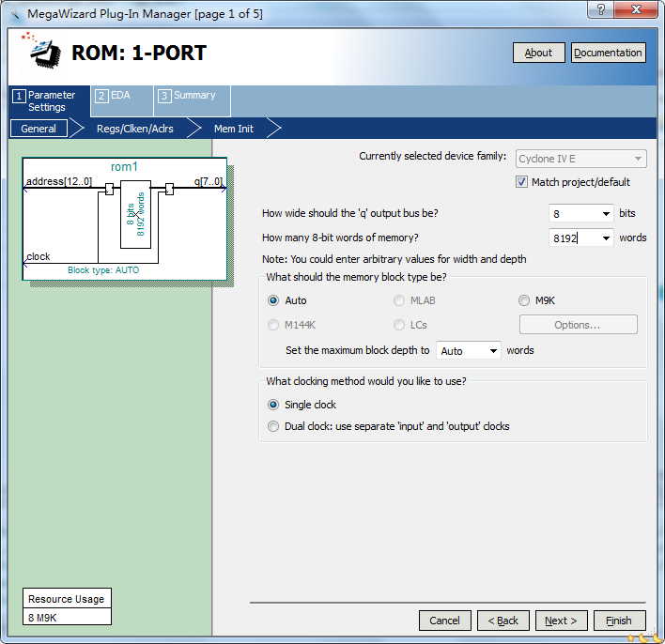Click the help question mark button

tap(600, 9)
